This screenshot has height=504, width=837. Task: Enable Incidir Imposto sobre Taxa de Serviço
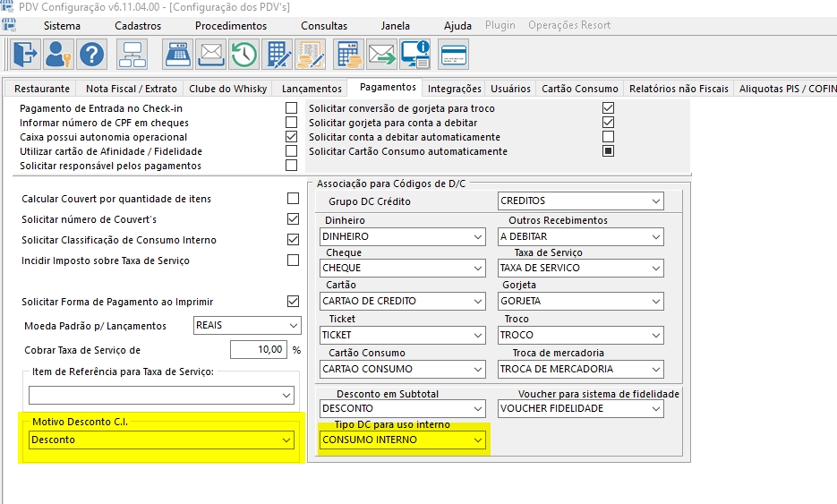293,260
